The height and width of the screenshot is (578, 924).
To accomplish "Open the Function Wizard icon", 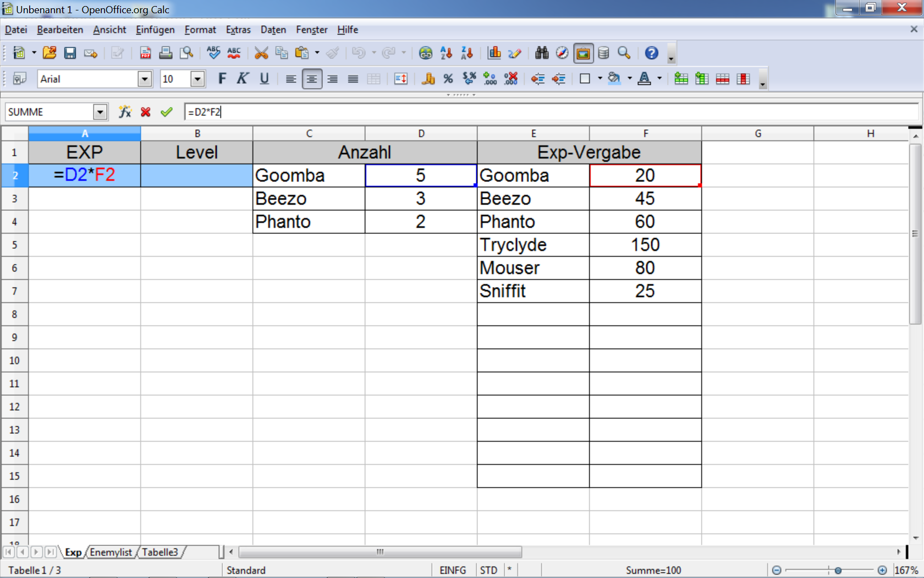I will click(125, 112).
